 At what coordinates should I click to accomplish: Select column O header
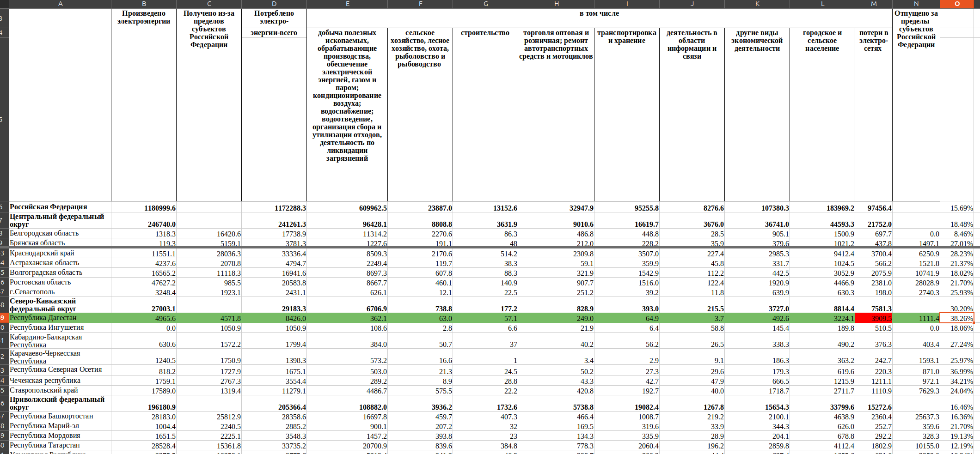coord(957,4)
